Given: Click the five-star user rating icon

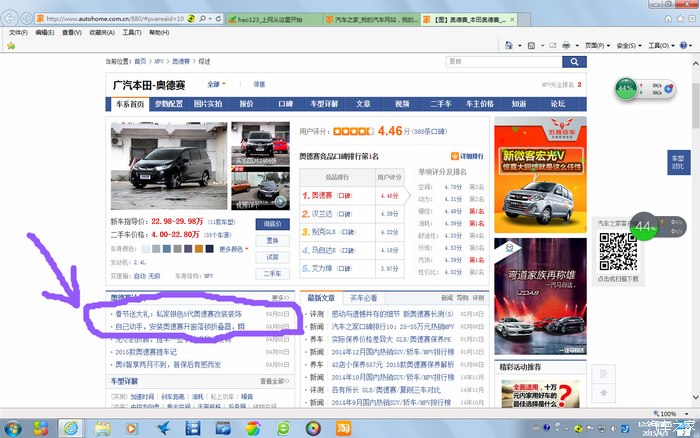Looking at the screenshot, I should (351, 131).
